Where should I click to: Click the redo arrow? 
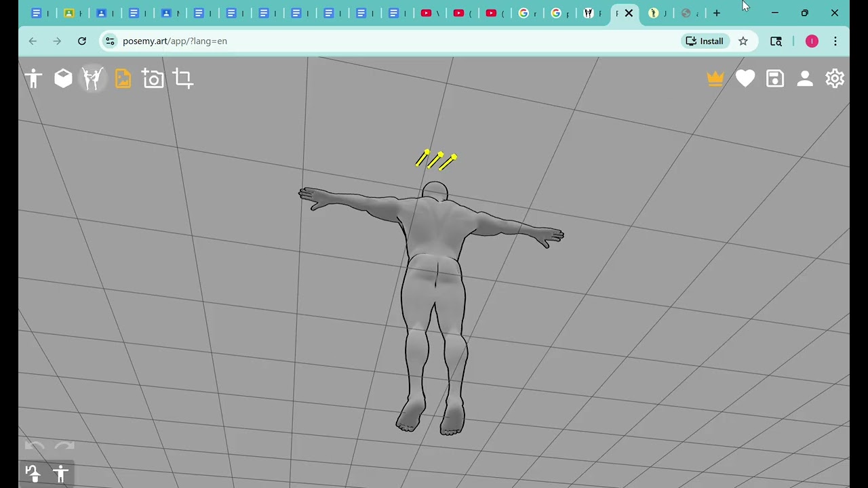(64, 446)
